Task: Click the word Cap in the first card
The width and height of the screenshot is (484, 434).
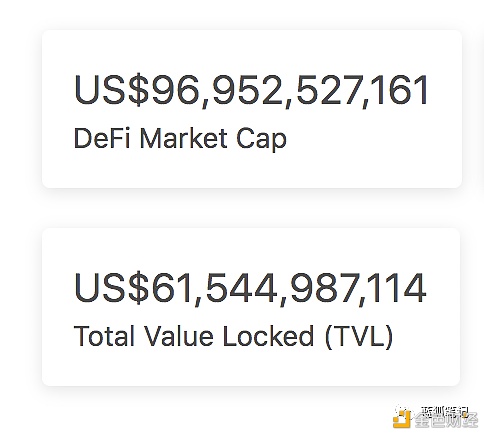Action: click(x=261, y=139)
